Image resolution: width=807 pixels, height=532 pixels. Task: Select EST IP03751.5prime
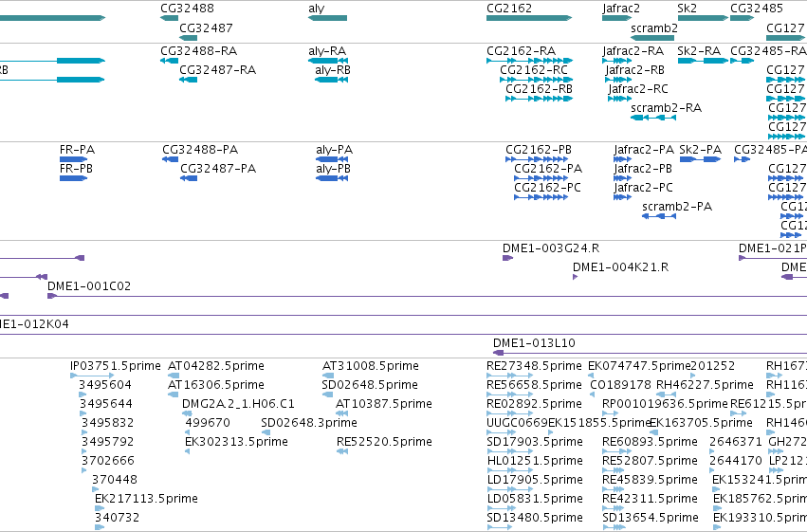tap(92, 376)
